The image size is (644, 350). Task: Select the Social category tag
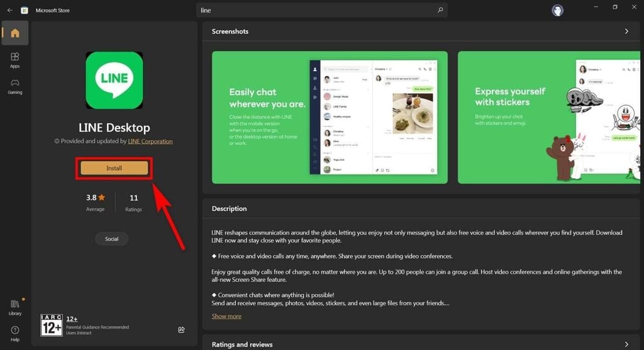112,239
